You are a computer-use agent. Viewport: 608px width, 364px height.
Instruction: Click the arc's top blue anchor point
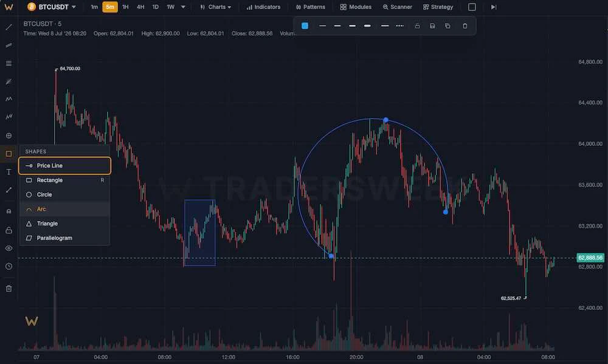[x=385, y=120]
